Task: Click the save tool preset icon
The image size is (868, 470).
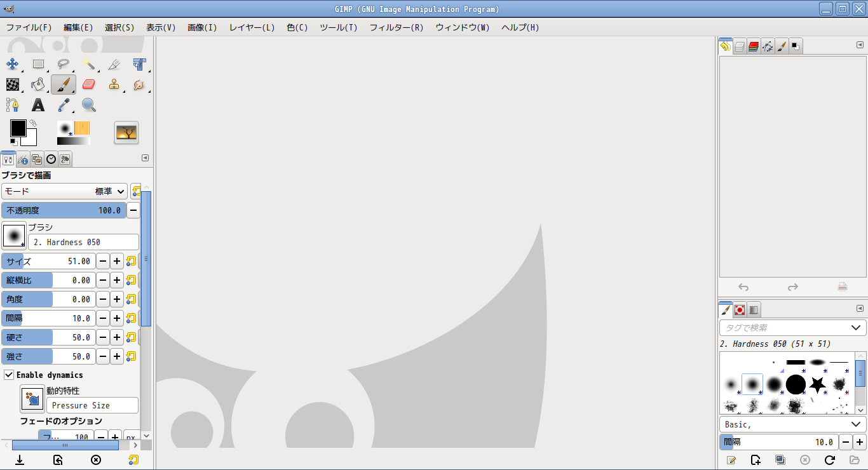Action: pos(20,460)
